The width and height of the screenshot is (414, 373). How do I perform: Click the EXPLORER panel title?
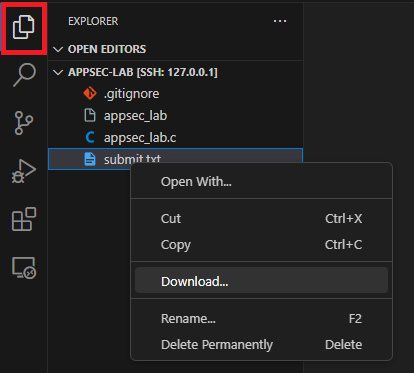click(x=93, y=21)
